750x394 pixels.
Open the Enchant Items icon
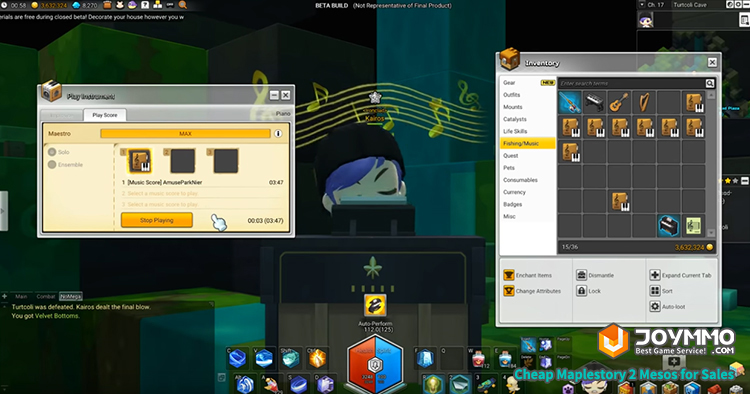[x=509, y=275]
